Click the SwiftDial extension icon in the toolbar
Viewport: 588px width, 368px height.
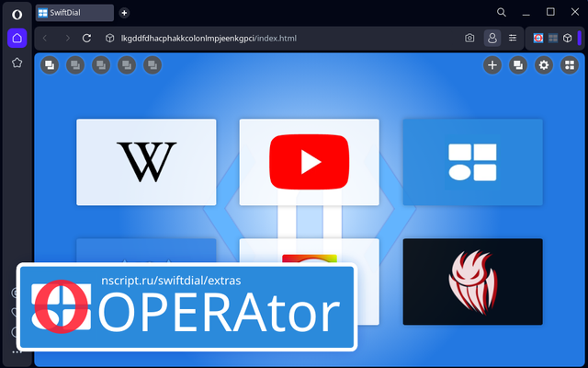coord(553,38)
